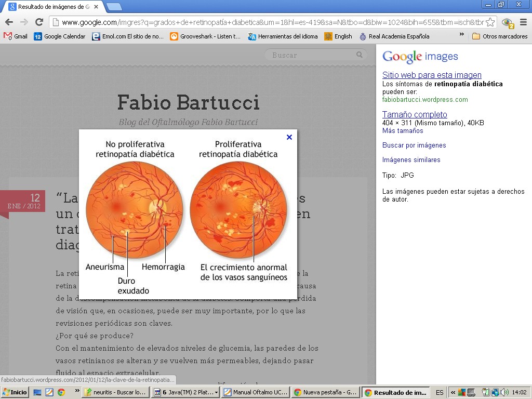The width and height of the screenshot is (532, 399).
Task: Click the 'Sitio web para esta imagen' link
Action: [432, 75]
